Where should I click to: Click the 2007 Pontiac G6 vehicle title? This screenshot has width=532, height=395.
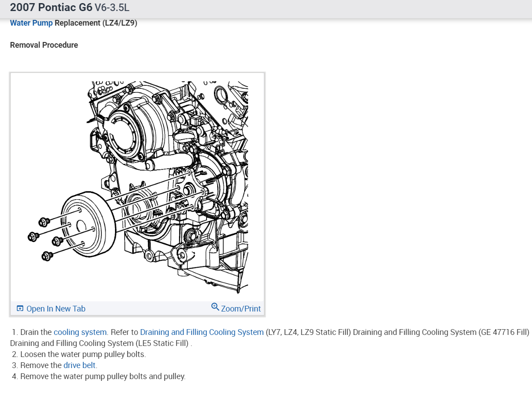pyautogui.click(x=51, y=8)
